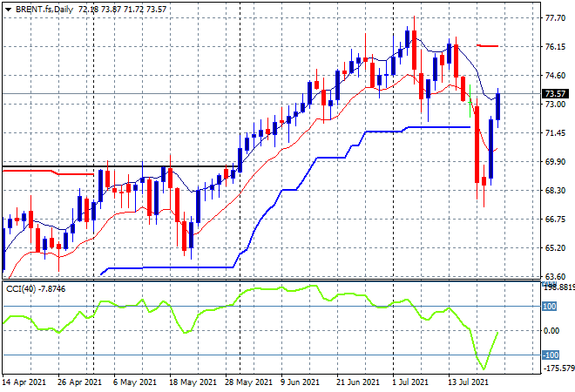Select the current price label 73.57

[x=555, y=94]
